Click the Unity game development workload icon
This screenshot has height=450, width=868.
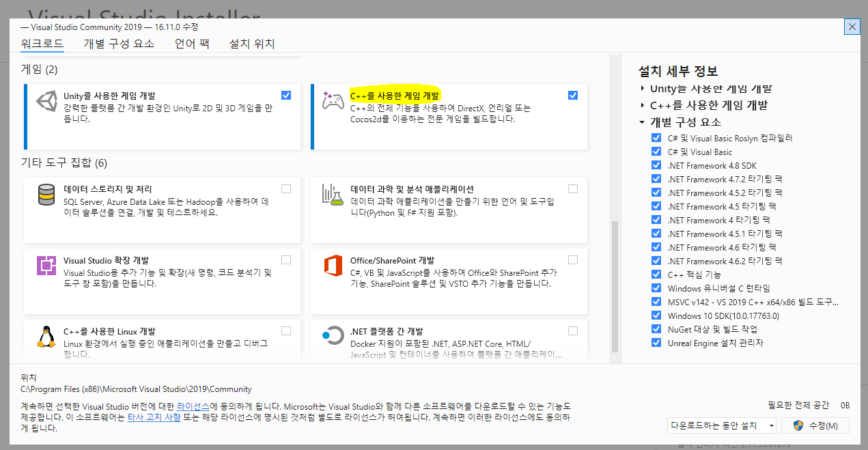click(47, 102)
